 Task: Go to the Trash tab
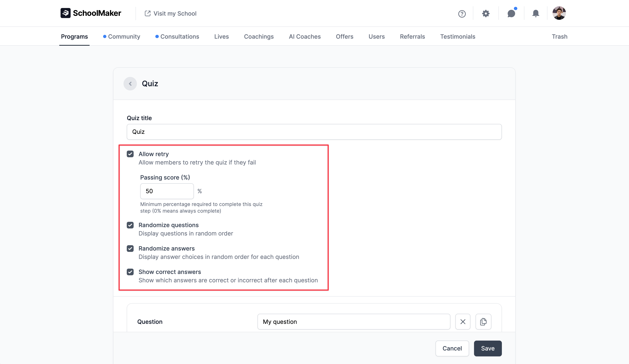pos(559,37)
